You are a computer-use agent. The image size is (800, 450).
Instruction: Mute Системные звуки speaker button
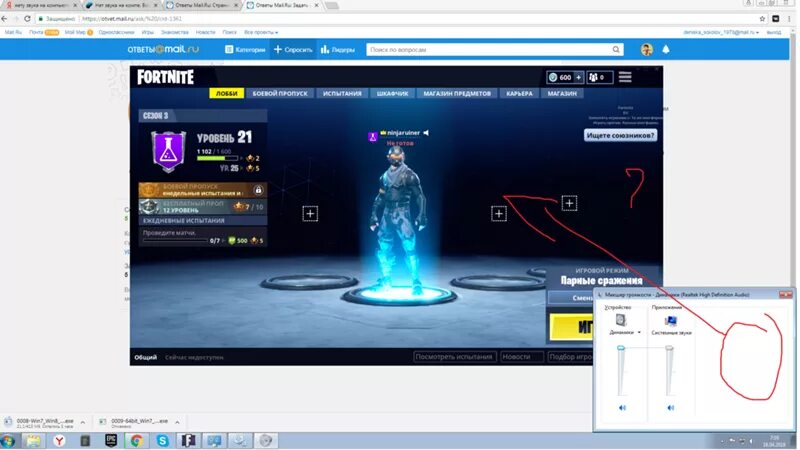670,408
